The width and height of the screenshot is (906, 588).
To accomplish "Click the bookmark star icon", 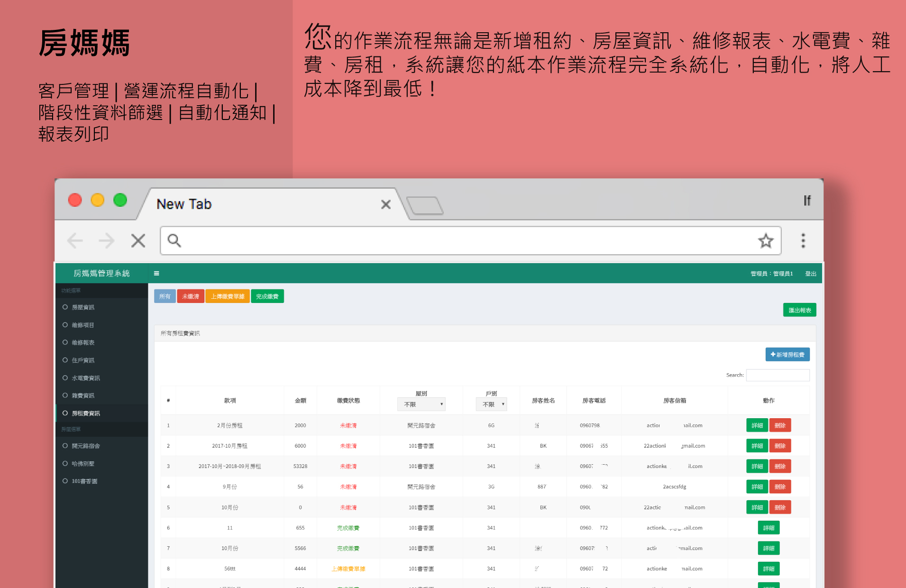I will (x=765, y=241).
